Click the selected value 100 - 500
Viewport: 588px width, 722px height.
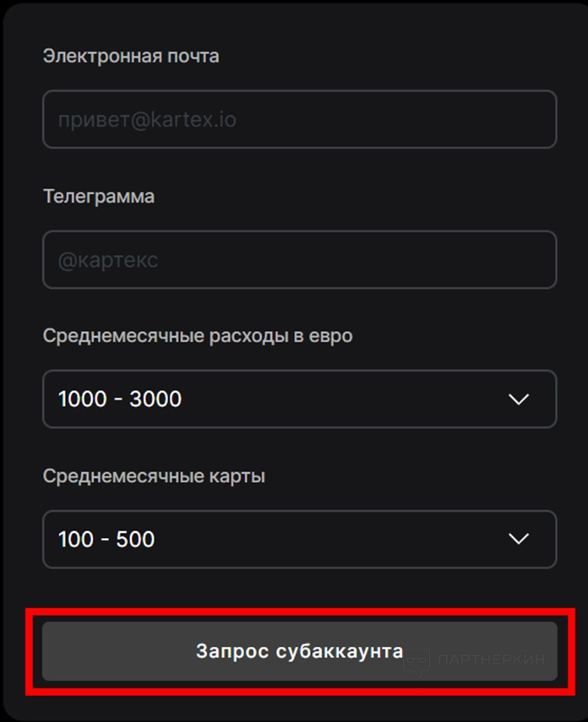pos(106,539)
